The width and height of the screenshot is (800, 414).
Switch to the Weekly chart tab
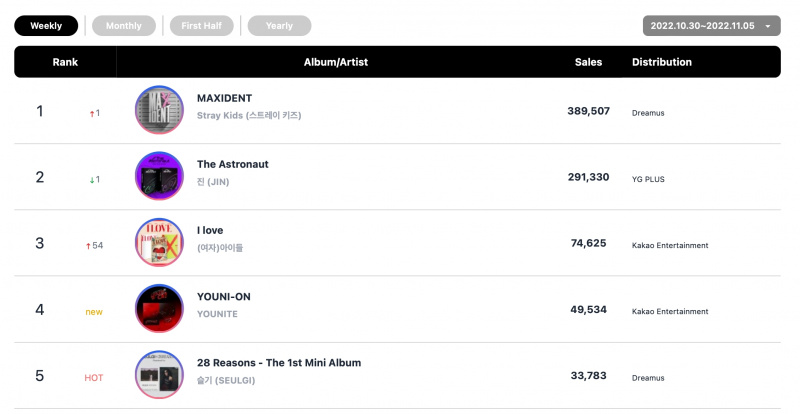pos(46,26)
